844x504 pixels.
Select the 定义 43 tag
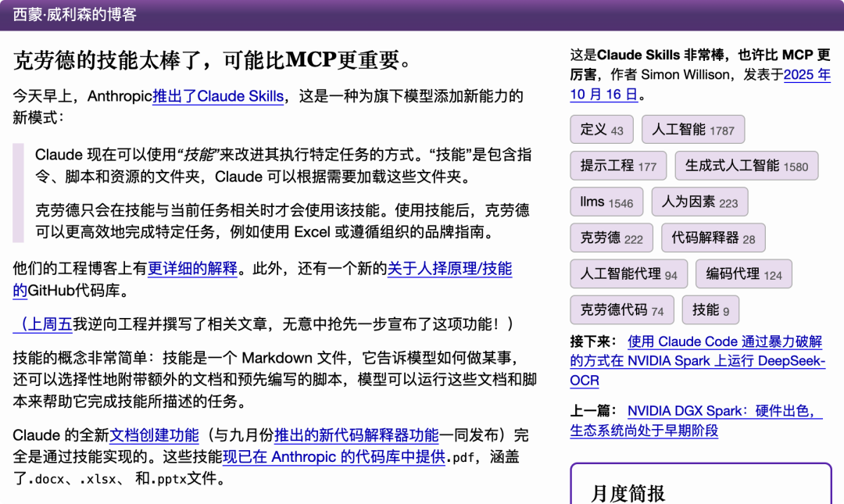point(602,130)
